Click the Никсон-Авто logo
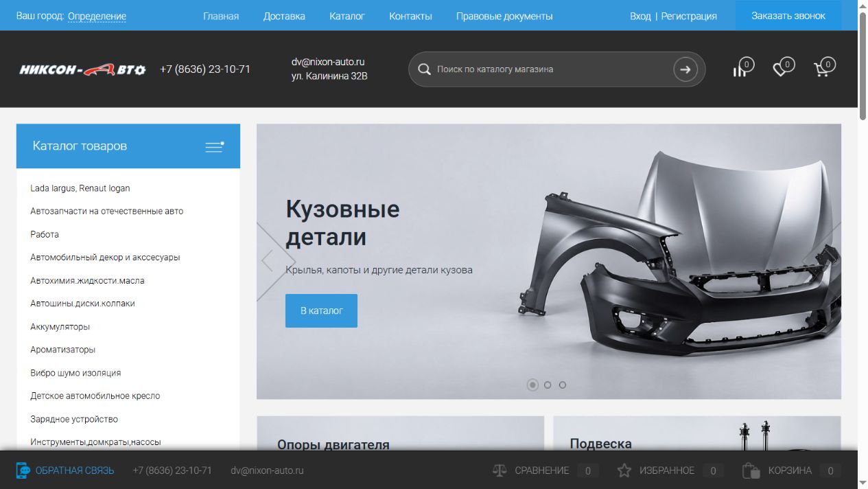Viewport: 868px width, 489px height. (x=82, y=69)
